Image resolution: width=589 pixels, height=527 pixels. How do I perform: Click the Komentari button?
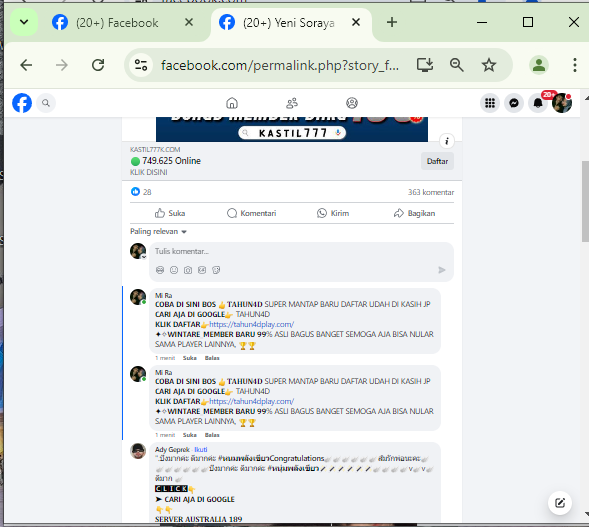click(x=252, y=213)
